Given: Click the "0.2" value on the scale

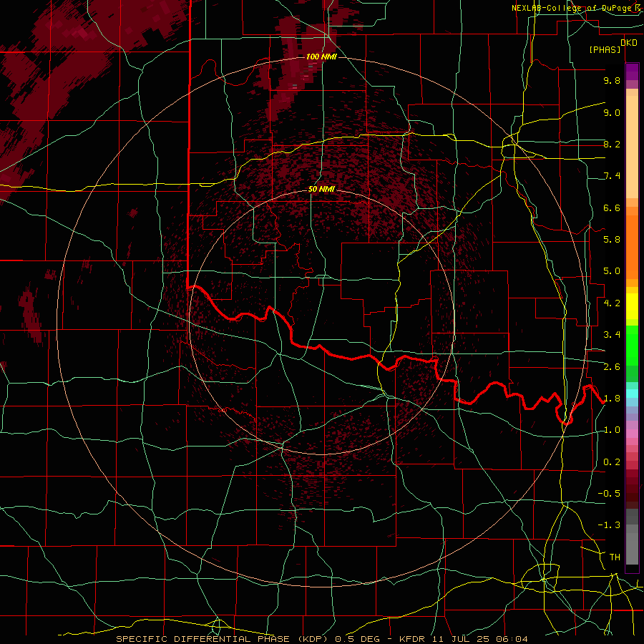Looking at the screenshot, I should click(612, 462).
